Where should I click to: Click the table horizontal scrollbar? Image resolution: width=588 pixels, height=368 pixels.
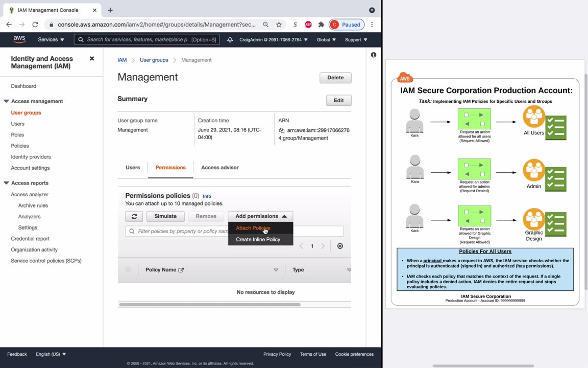click(210, 305)
